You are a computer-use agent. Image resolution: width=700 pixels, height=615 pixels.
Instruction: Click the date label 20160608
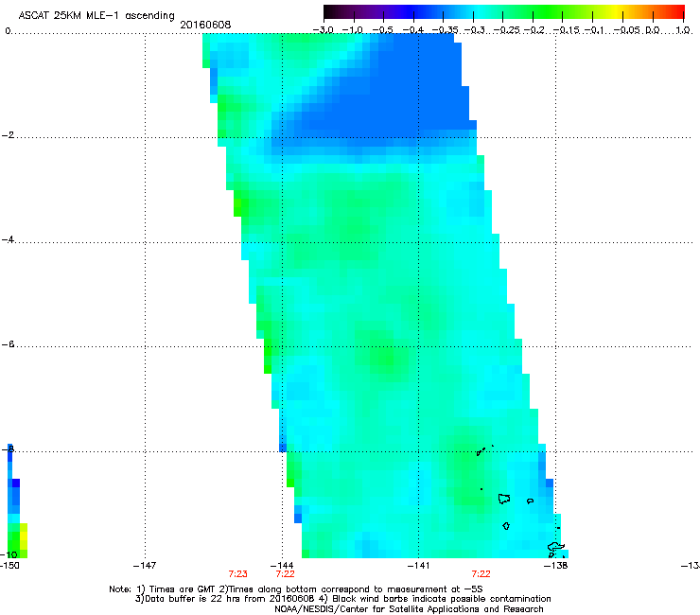[205, 25]
